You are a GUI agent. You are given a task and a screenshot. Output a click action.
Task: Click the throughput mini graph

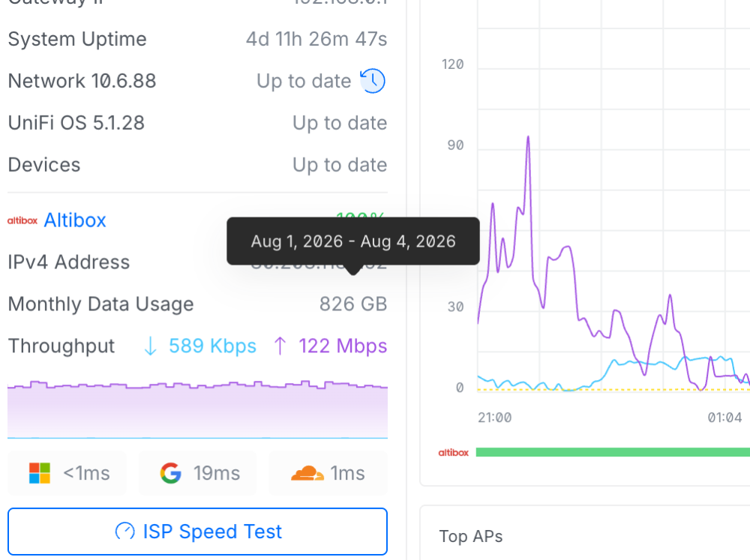tap(197, 409)
